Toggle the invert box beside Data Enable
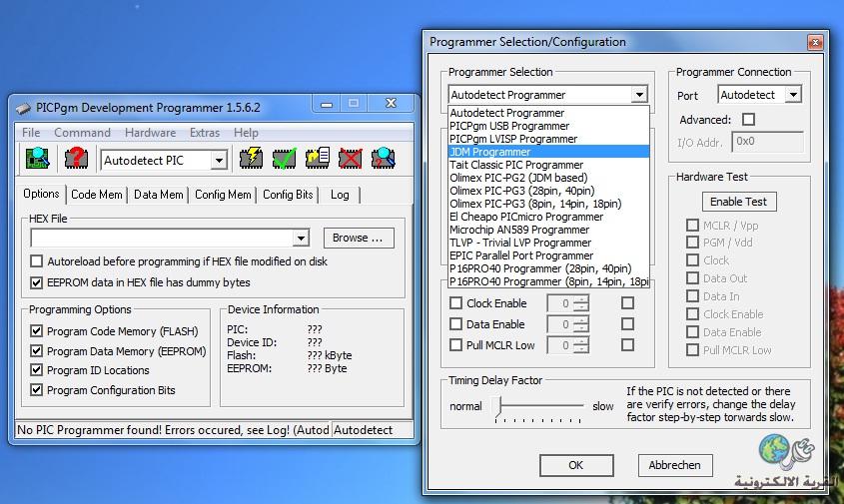Viewport: 844px width, 504px height. (627, 323)
